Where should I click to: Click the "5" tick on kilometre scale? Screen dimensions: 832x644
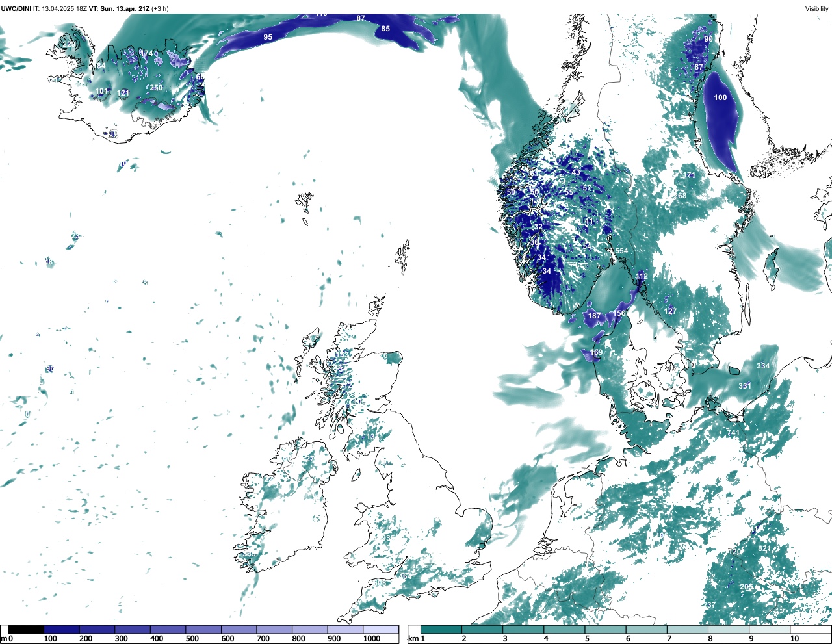click(587, 639)
